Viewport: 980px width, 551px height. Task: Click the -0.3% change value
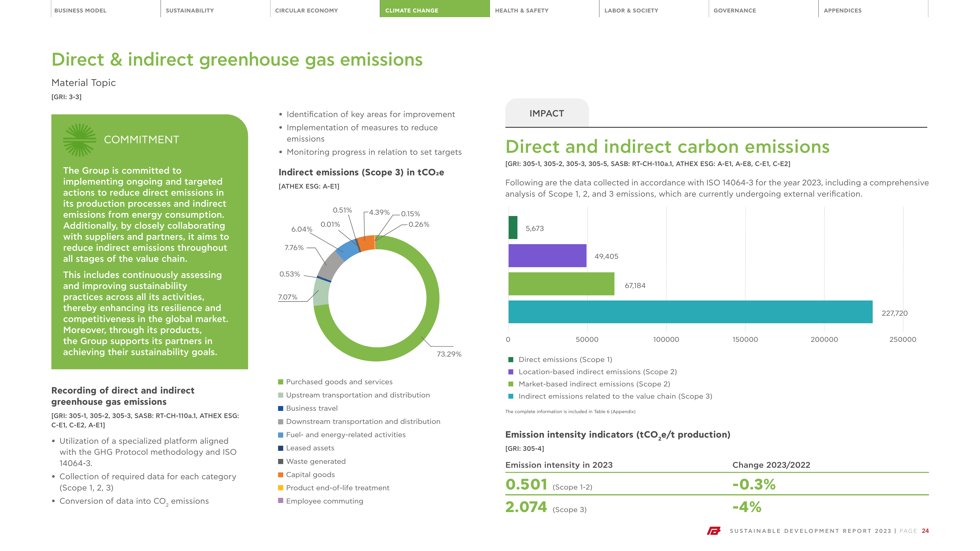point(754,484)
